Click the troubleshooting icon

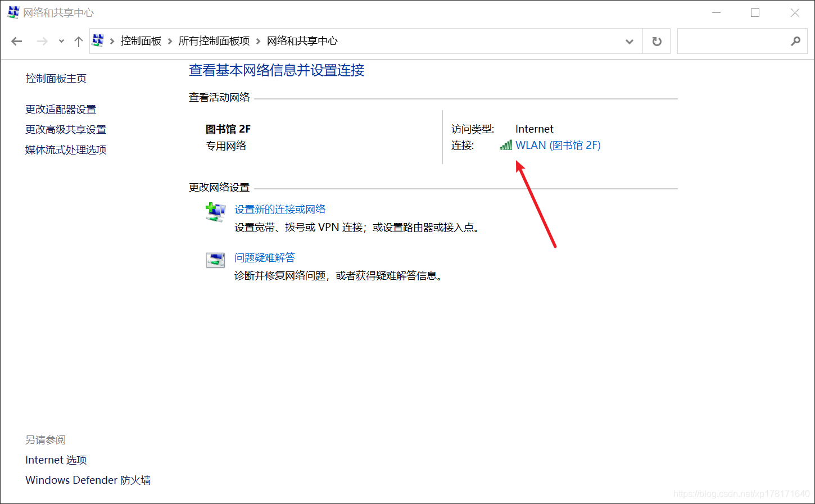(215, 260)
